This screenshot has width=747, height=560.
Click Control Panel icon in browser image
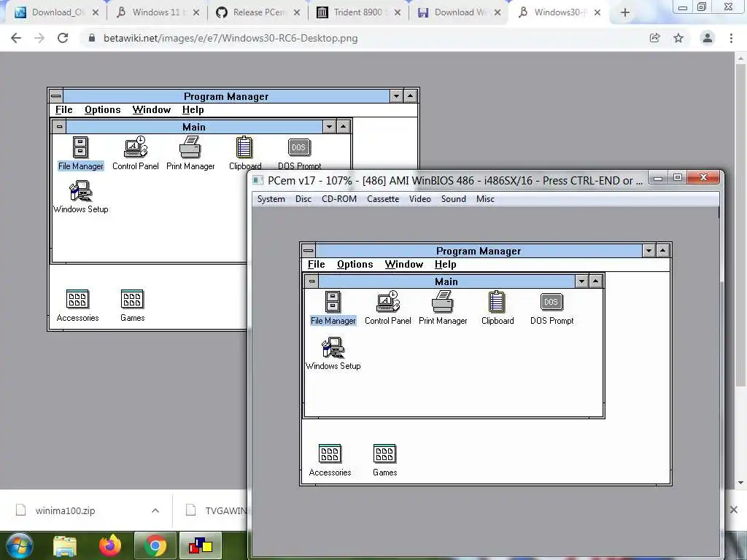135,153
